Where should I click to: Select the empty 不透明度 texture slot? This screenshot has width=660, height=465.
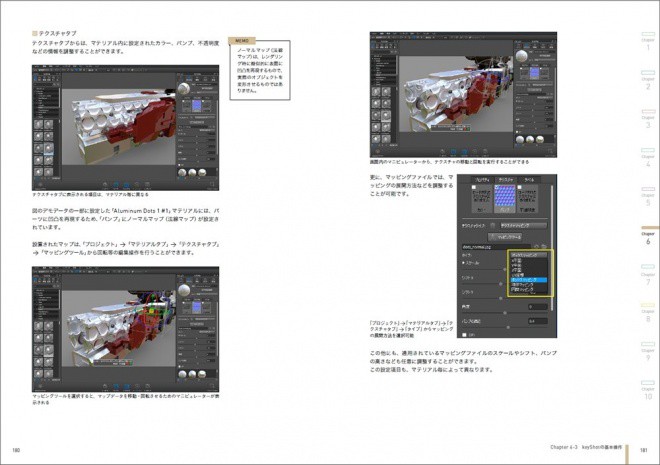click(527, 199)
